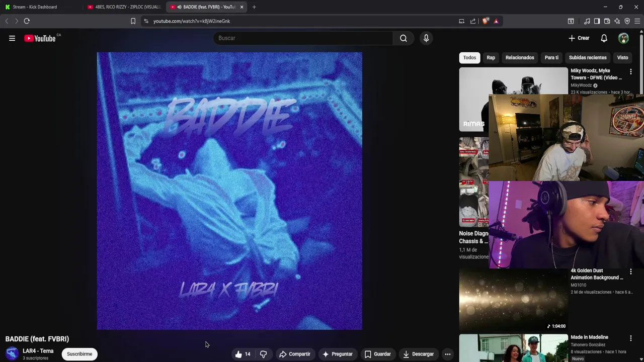The image size is (644, 362).
Task: Click the like count 14
Action: pyautogui.click(x=248, y=354)
